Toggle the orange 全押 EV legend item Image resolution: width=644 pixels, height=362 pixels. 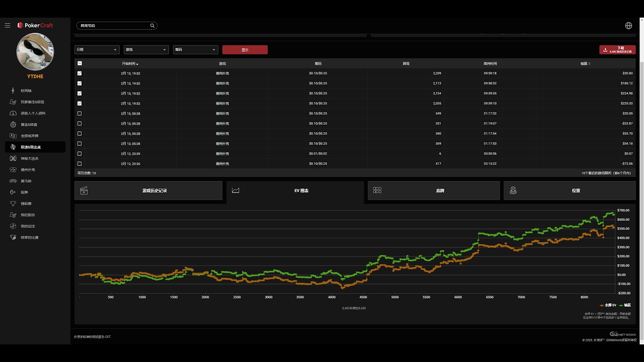coord(608,305)
